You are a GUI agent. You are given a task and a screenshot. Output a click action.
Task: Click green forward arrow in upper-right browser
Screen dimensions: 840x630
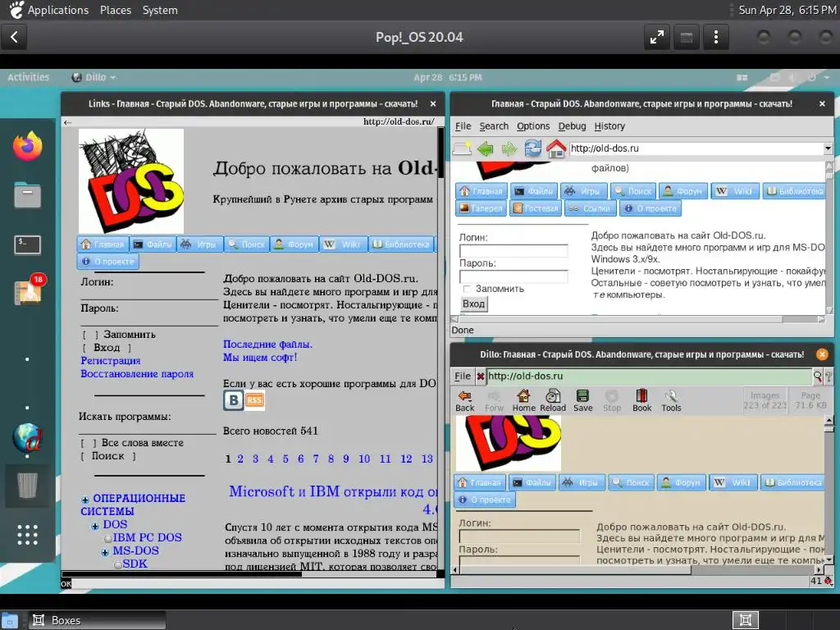coord(509,148)
